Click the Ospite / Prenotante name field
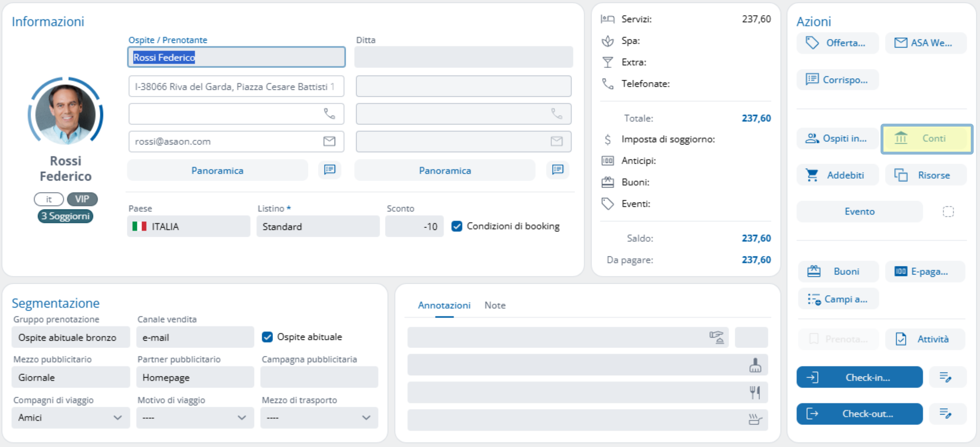This screenshot has height=447, width=980. click(236, 57)
